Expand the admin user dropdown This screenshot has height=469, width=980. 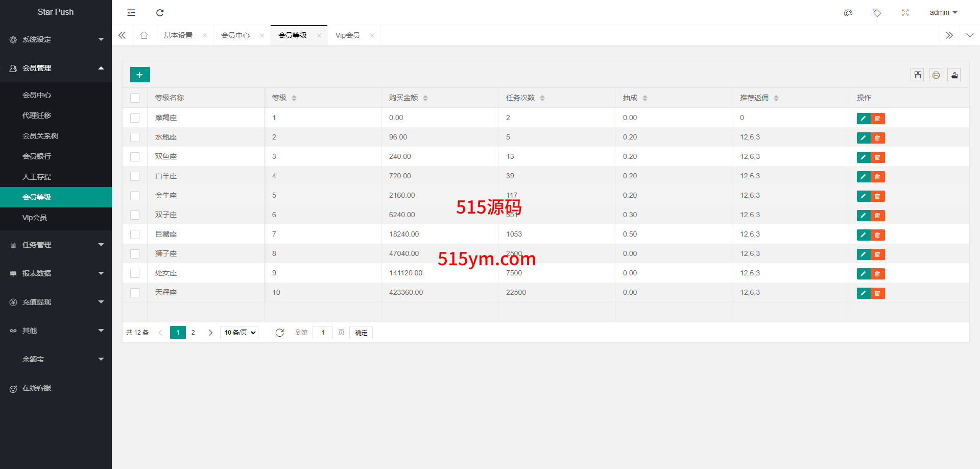943,12
